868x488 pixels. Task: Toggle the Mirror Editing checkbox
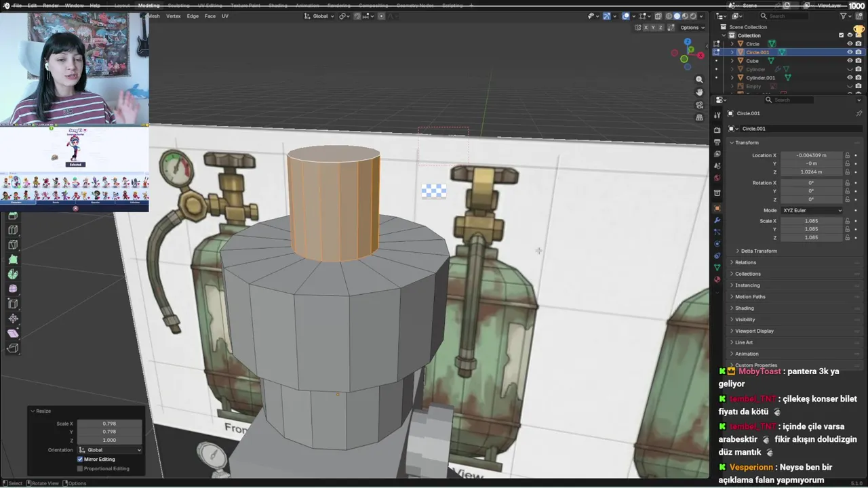[80, 460]
